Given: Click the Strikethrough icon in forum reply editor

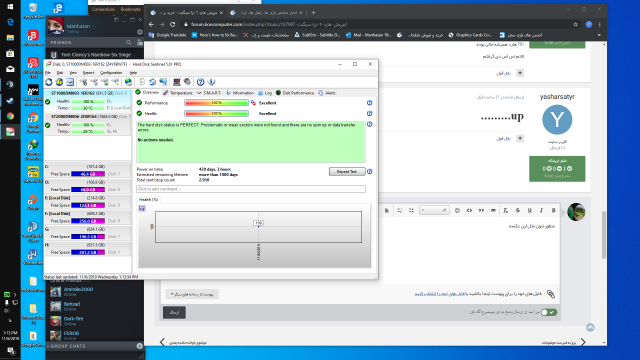Looking at the screenshot, I should pyautogui.click(x=518, y=210).
